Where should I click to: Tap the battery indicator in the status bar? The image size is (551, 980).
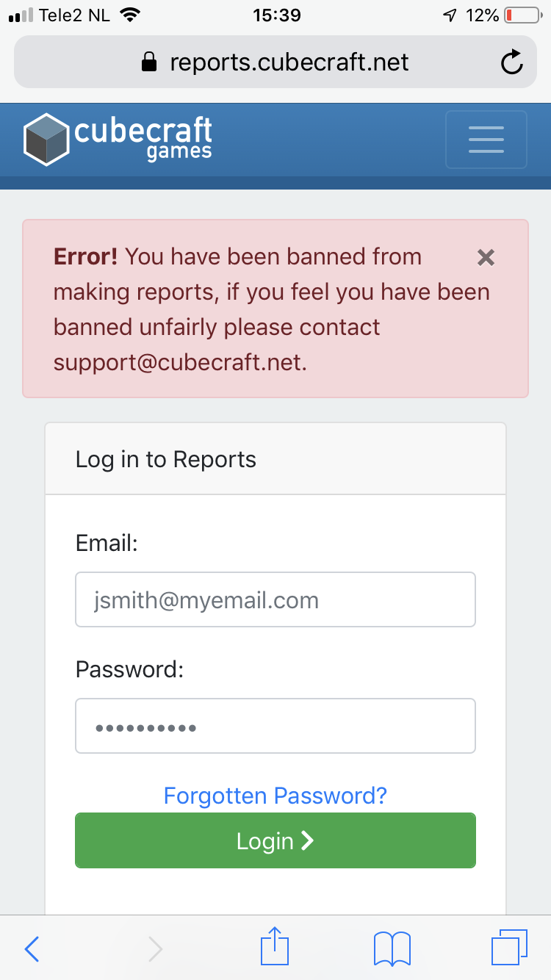522,15
